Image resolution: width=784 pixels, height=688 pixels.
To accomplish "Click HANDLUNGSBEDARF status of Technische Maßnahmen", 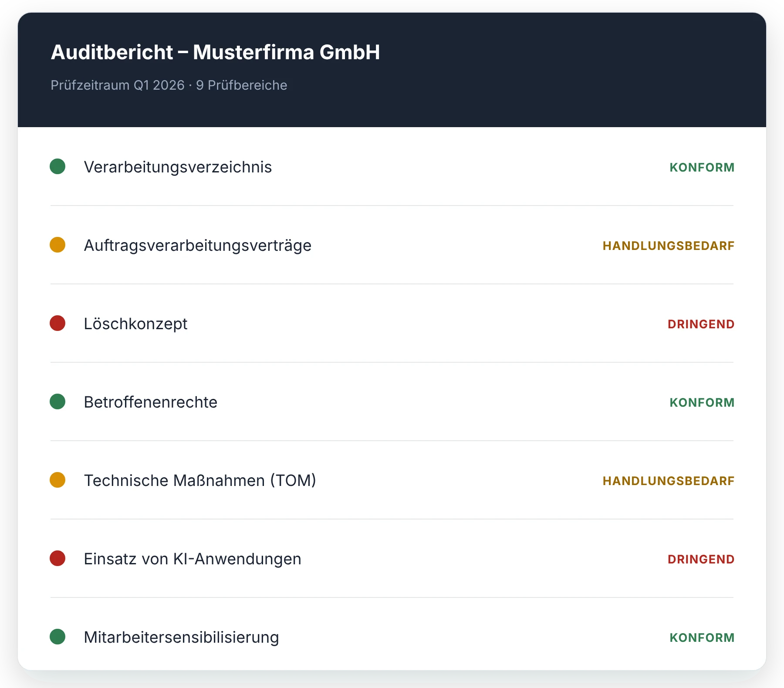I will [669, 481].
